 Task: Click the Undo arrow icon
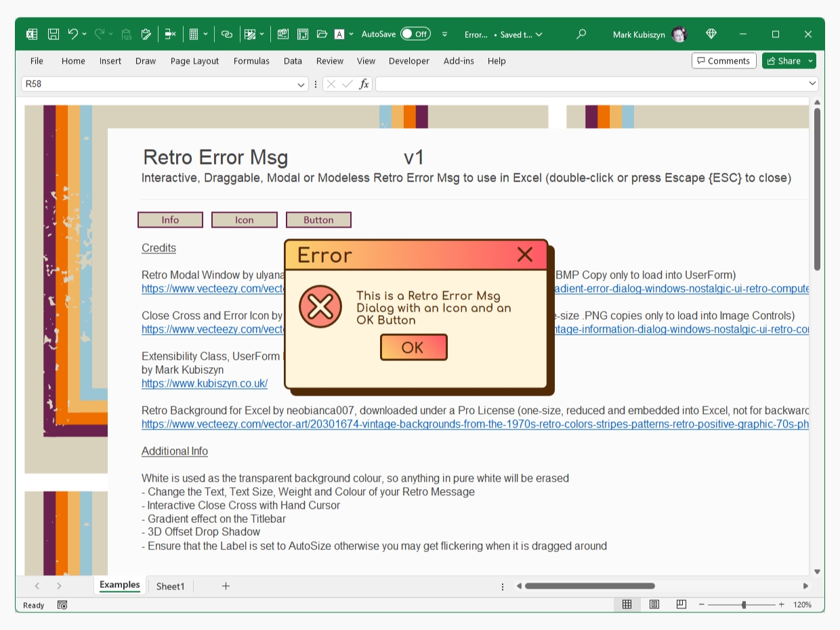73,34
